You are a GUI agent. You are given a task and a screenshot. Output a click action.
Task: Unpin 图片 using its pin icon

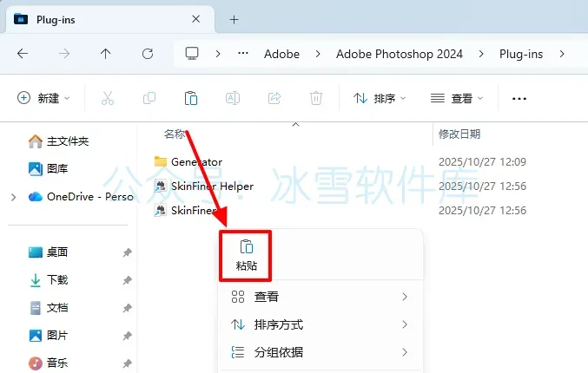127,336
